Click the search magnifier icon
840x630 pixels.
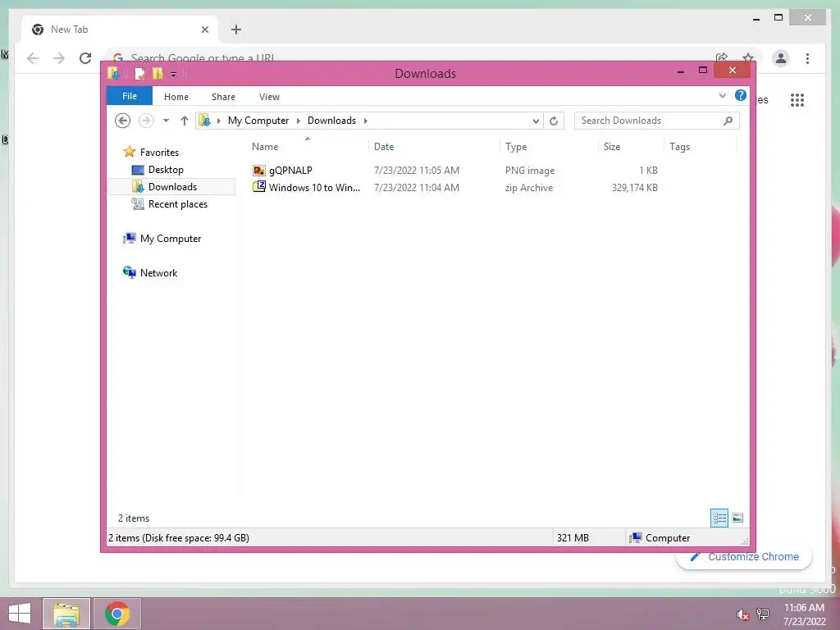pos(728,121)
